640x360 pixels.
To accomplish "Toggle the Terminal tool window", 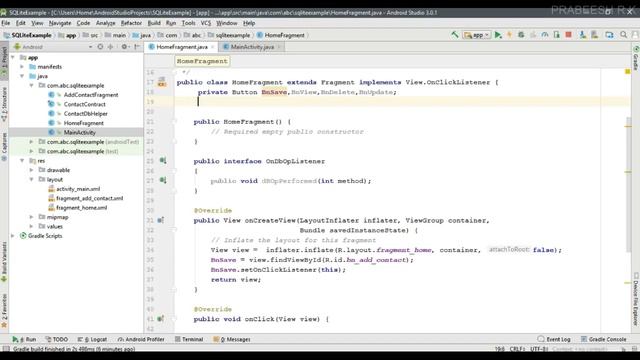I will pos(189,339).
